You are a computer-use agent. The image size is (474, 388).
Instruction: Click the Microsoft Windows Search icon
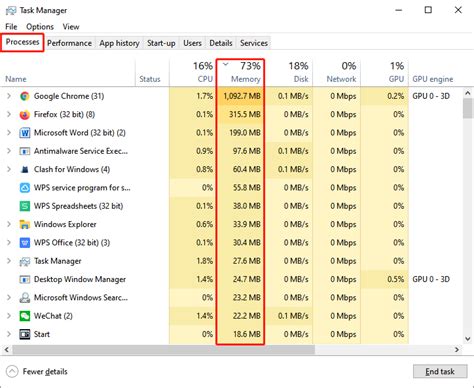pos(24,298)
